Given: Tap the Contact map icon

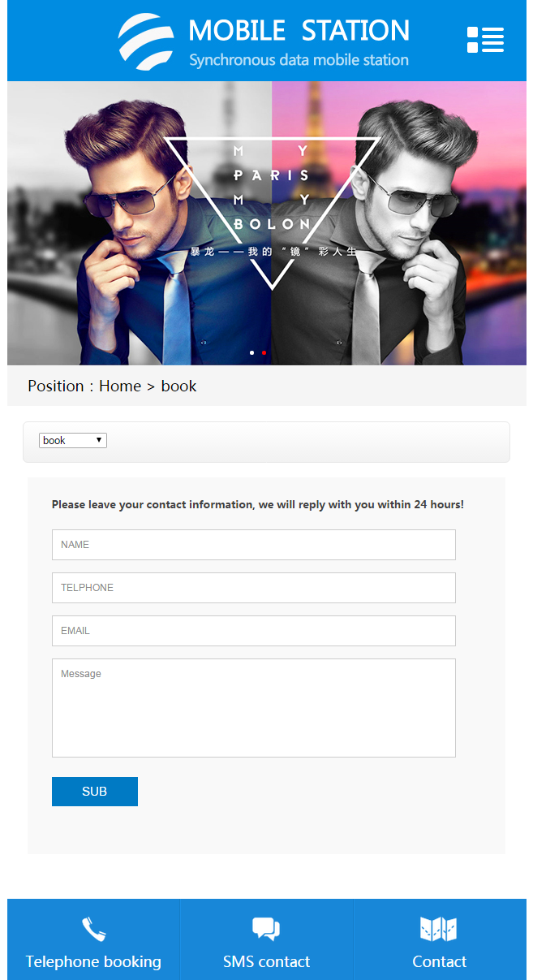Looking at the screenshot, I should pyautogui.click(x=438, y=929).
